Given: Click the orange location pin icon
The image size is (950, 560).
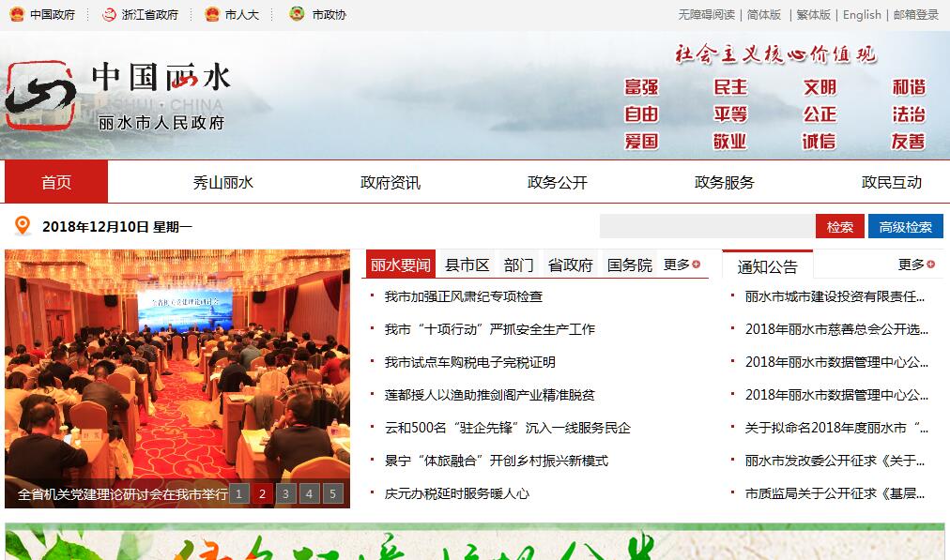Looking at the screenshot, I should pos(23,226).
